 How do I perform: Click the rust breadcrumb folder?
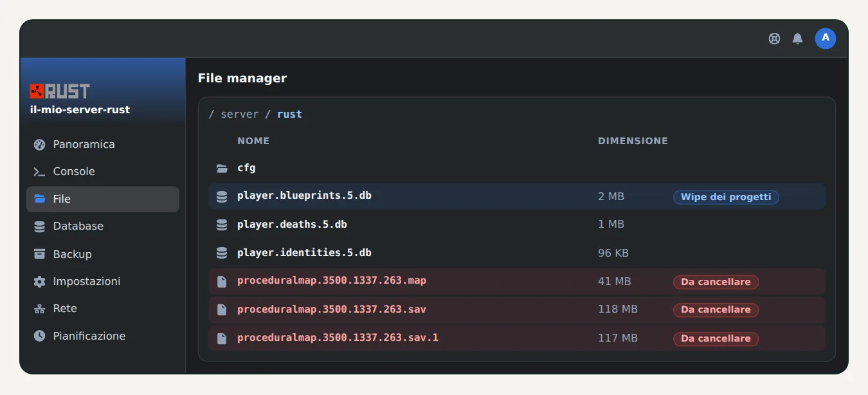(x=289, y=114)
